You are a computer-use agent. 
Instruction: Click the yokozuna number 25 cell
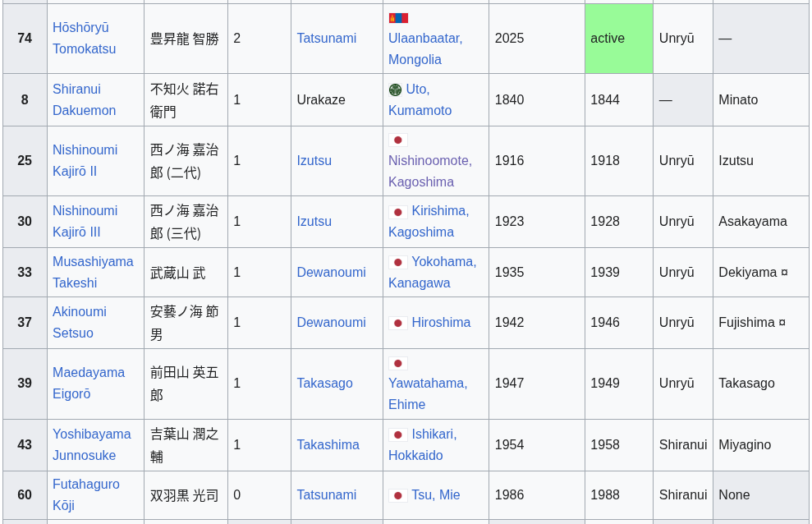coord(25,160)
